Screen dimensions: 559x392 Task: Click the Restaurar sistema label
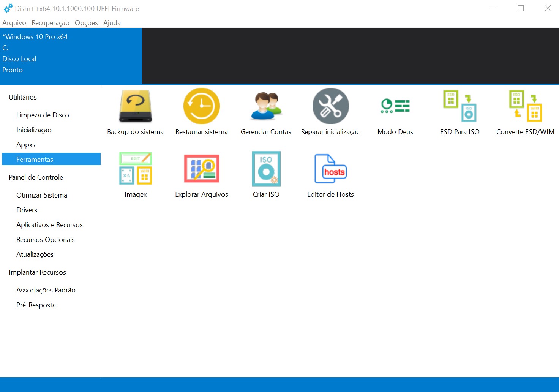point(202,132)
